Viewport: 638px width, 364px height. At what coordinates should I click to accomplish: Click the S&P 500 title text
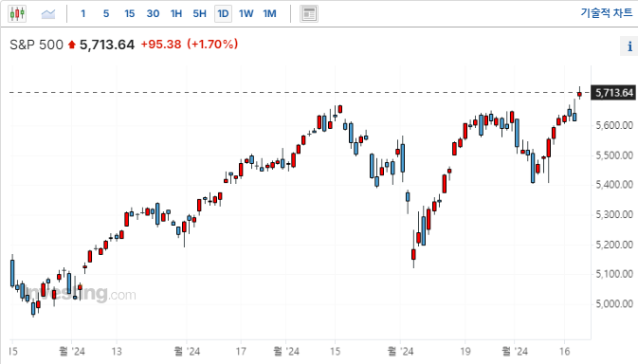click(x=37, y=45)
